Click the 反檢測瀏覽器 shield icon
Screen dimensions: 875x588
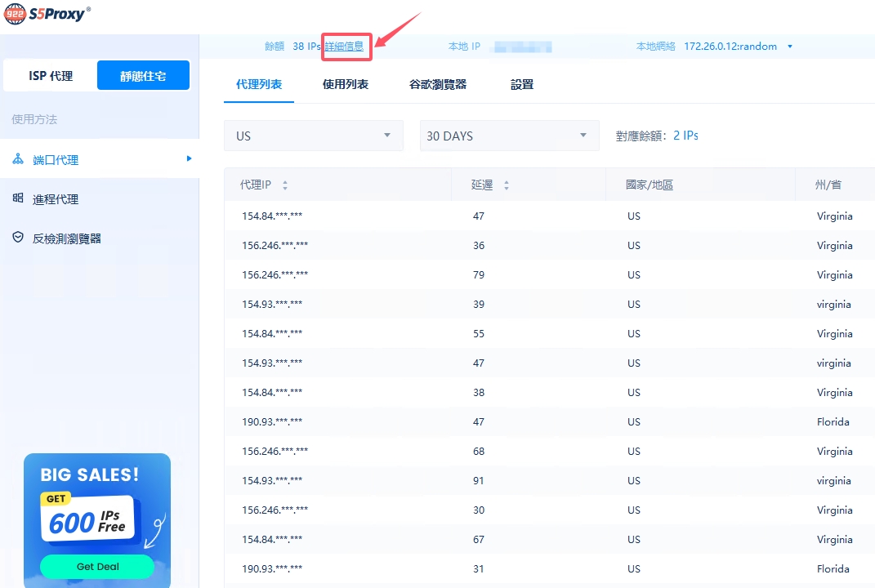pyautogui.click(x=18, y=238)
